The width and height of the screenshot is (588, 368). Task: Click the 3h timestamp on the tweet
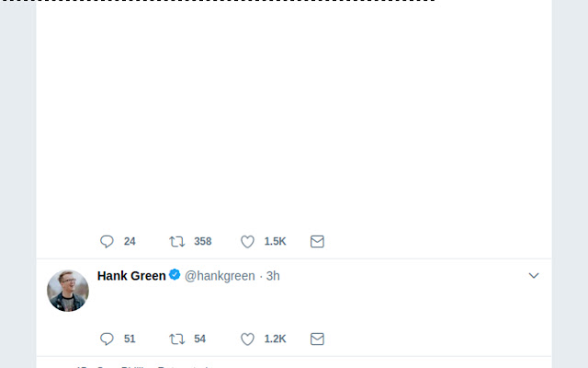[273, 276]
